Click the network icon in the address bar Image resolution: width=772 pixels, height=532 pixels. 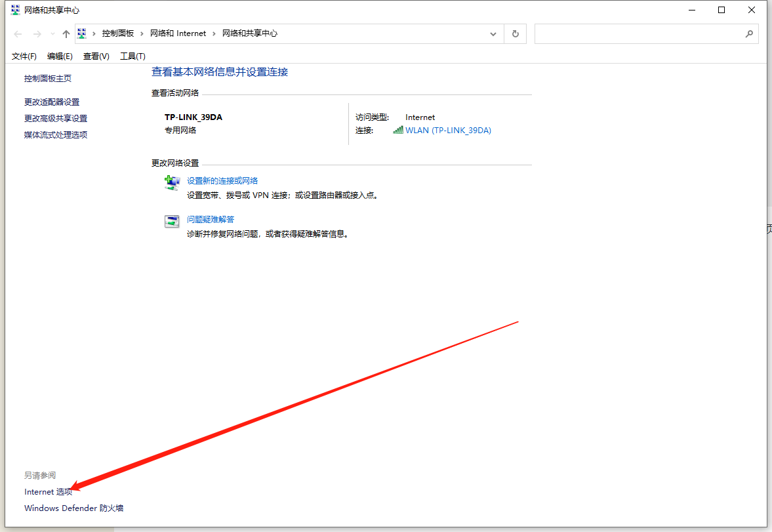(81, 33)
